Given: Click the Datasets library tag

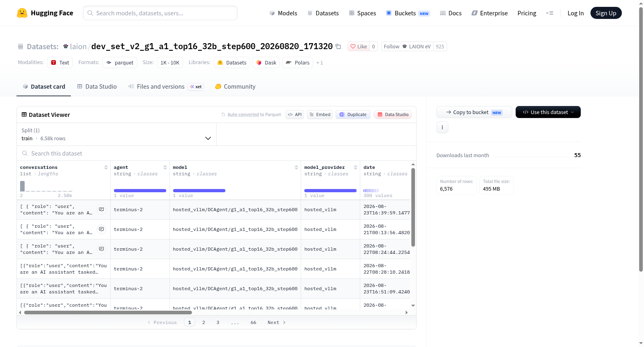Looking at the screenshot, I should tap(232, 62).
